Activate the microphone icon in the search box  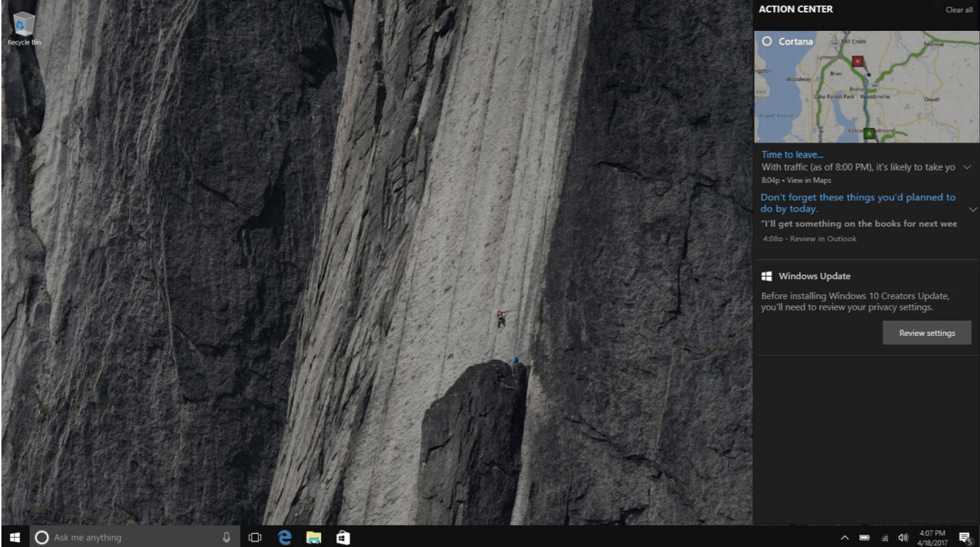coord(226,538)
